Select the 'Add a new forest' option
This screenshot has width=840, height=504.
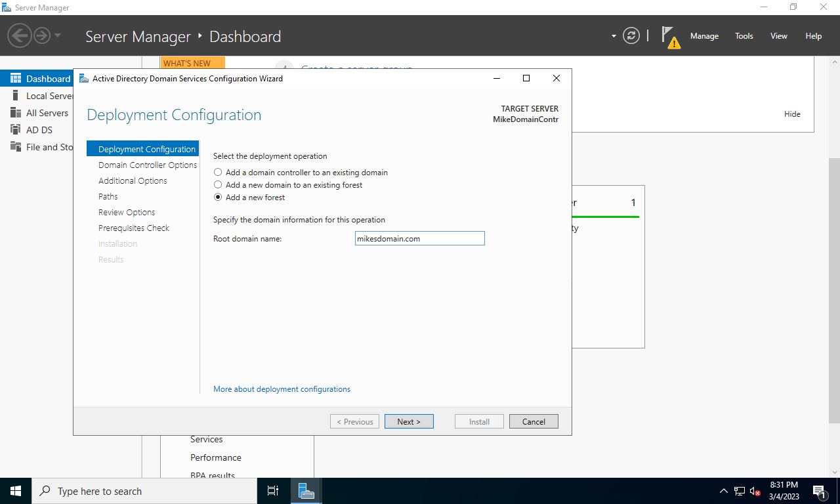(x=218, y=197)
